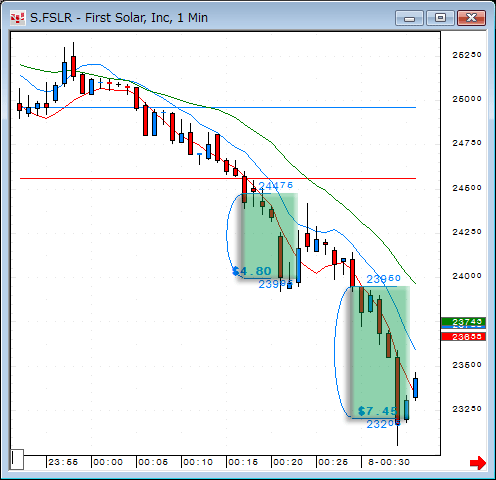Click the red price tag 23858
The image size is (496, 480).
tap(463, 337)
